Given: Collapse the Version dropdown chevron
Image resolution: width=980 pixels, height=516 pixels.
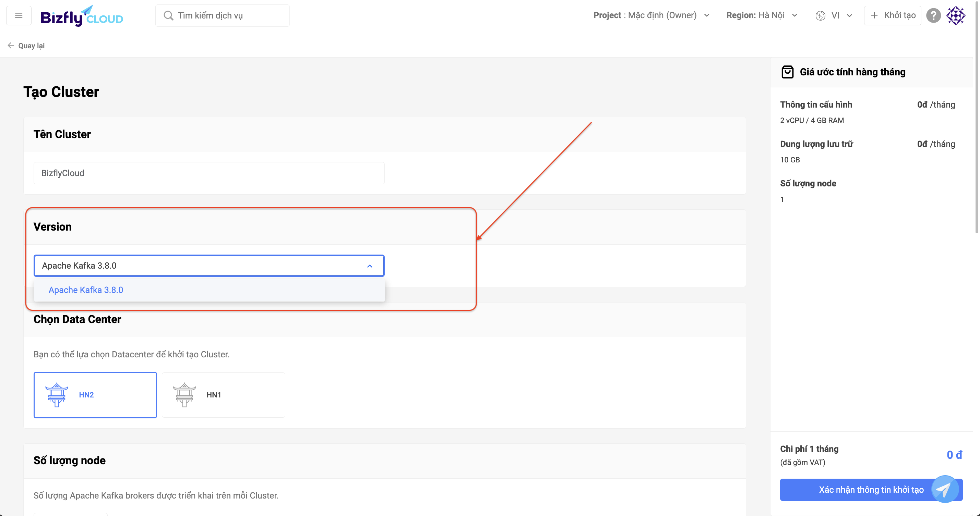Looking at the screenshot, I should [x=369, y=266].
